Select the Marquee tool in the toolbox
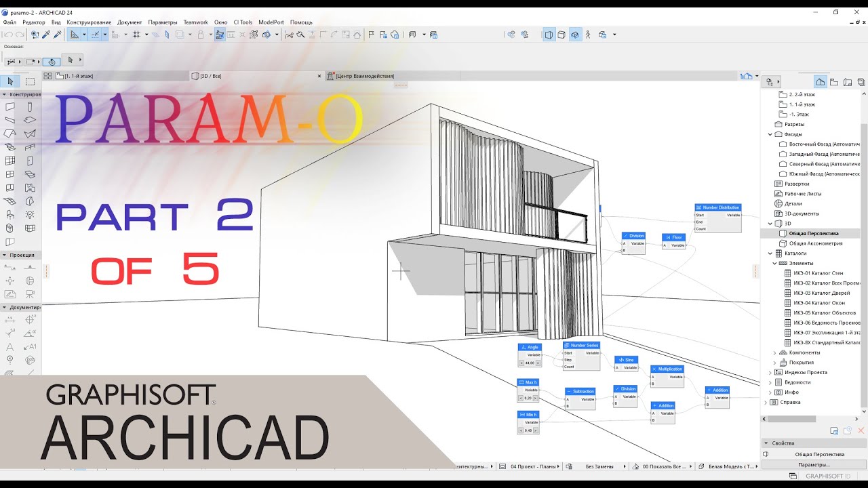 point(31,81)
